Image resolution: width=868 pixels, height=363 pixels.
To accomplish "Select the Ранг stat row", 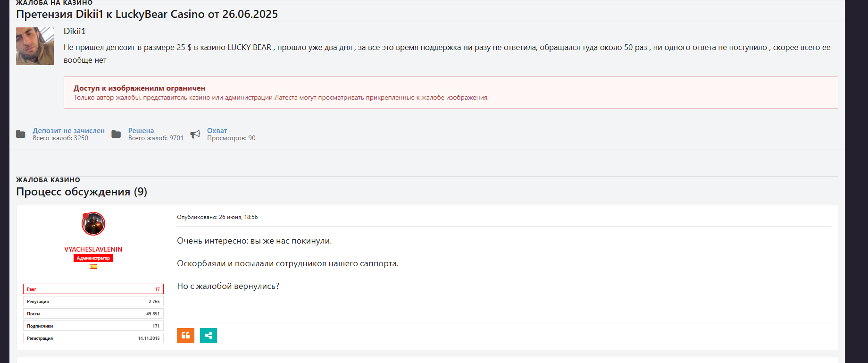I will tap(93, 289).
